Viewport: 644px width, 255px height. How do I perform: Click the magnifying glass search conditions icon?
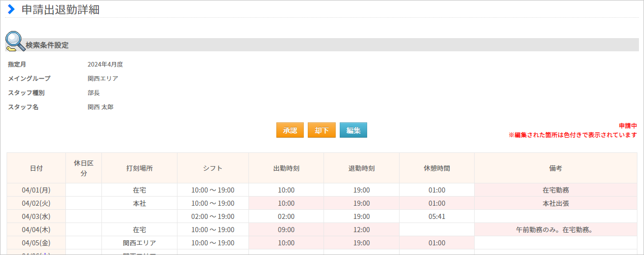15,42
